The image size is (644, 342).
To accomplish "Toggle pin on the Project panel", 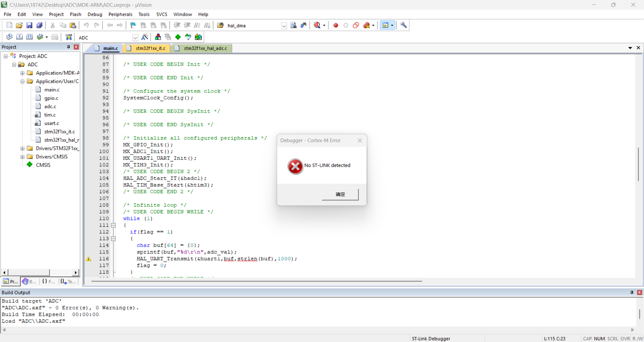I will coord(68,47).
